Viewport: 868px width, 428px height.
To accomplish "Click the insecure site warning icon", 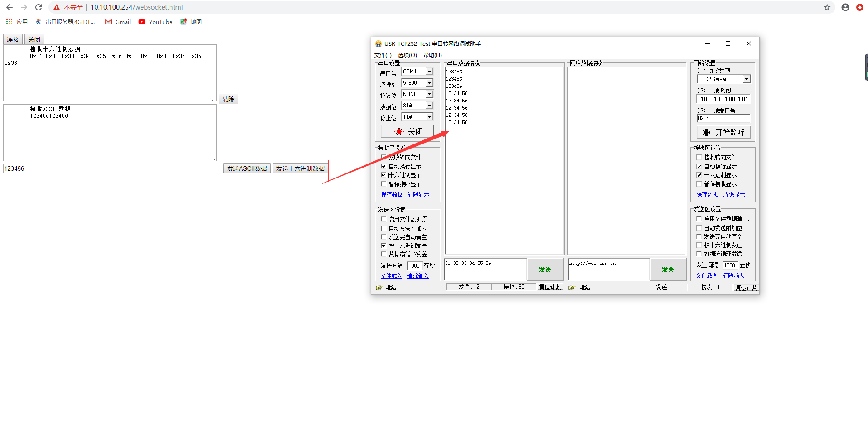I will [57, 7].
